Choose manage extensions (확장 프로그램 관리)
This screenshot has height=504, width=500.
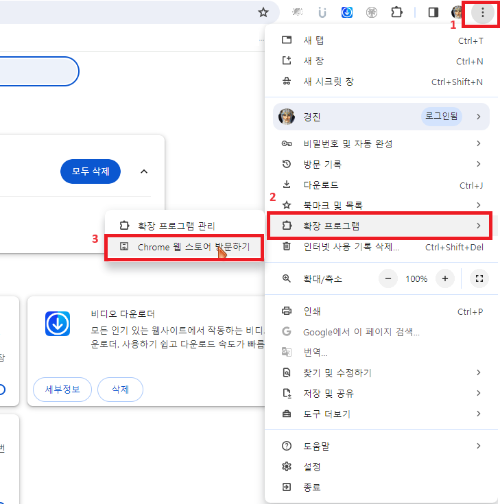click(x=184, y=226)
